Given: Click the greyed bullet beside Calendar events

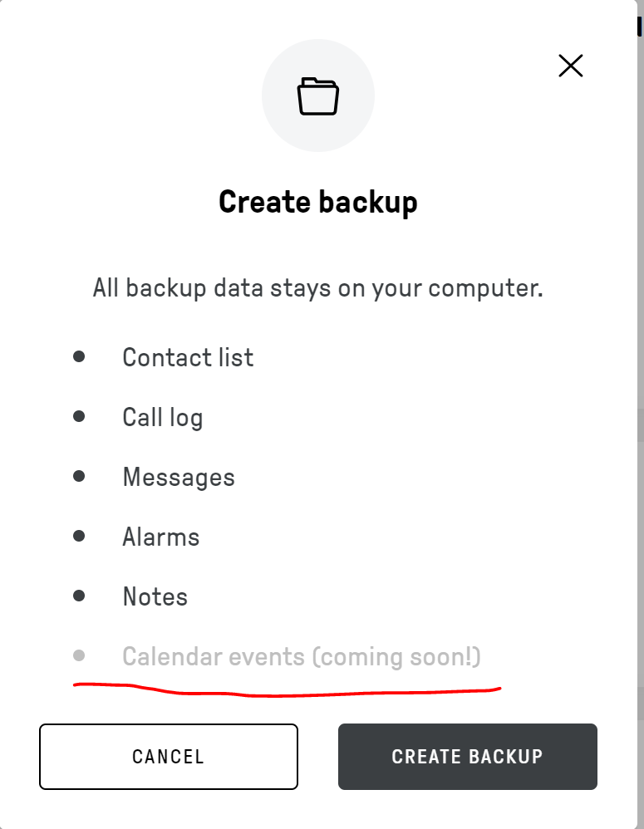Looking at the screenshot, I should point(79,655).
